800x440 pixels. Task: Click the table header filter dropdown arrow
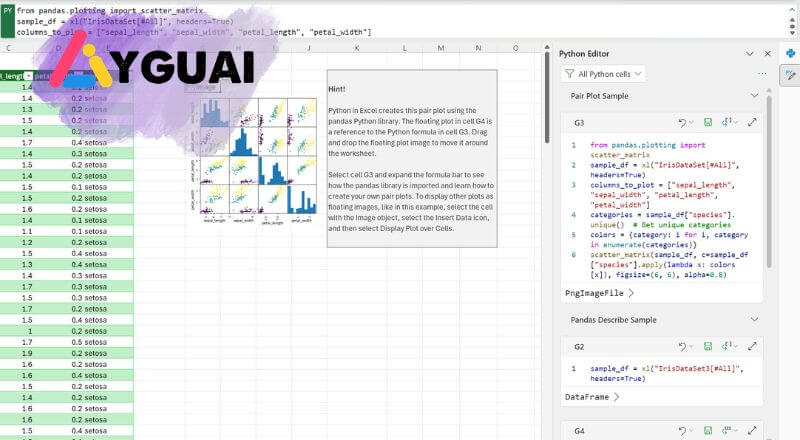point(29,76)
